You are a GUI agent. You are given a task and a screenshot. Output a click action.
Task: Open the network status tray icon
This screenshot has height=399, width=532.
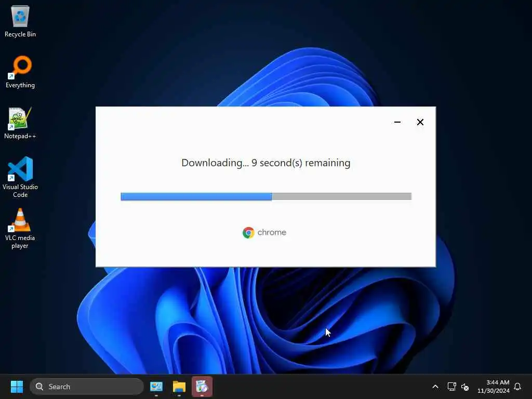pyautogui.click(x=451, y=387)
